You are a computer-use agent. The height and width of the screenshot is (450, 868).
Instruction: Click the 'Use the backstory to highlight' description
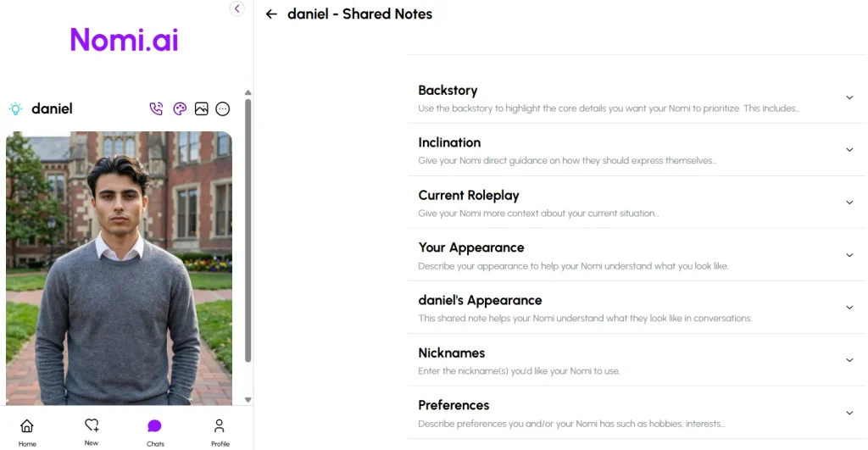[609, 108]
